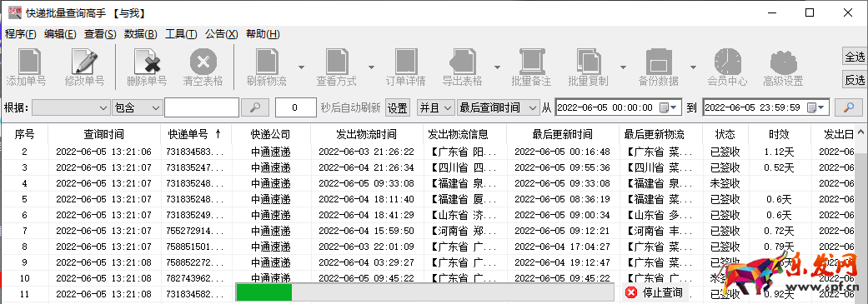Open the 工具(T) menu

coord(181,33)
